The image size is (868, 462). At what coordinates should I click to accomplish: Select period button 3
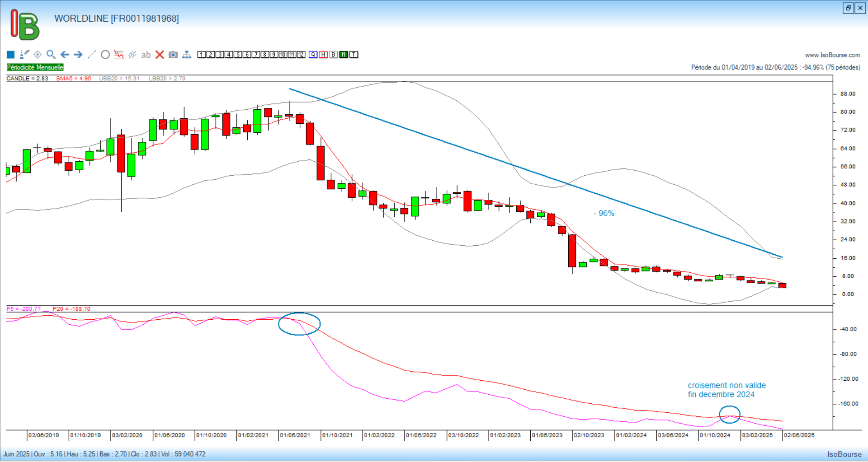(x=220, y=55)
